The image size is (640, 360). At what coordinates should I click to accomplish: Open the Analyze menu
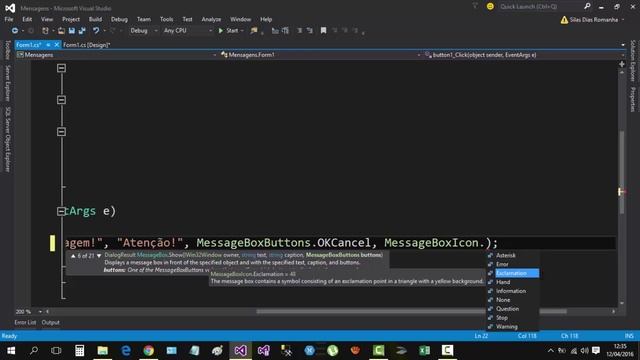click(211, 19)
